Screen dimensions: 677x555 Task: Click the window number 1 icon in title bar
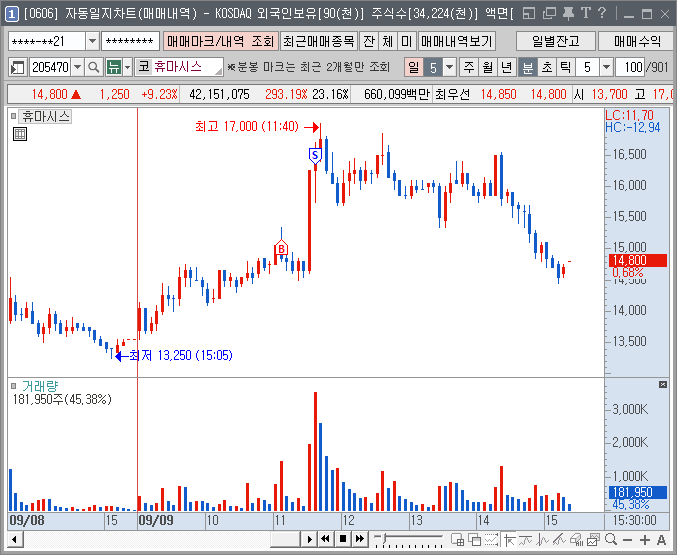point(11,14)
